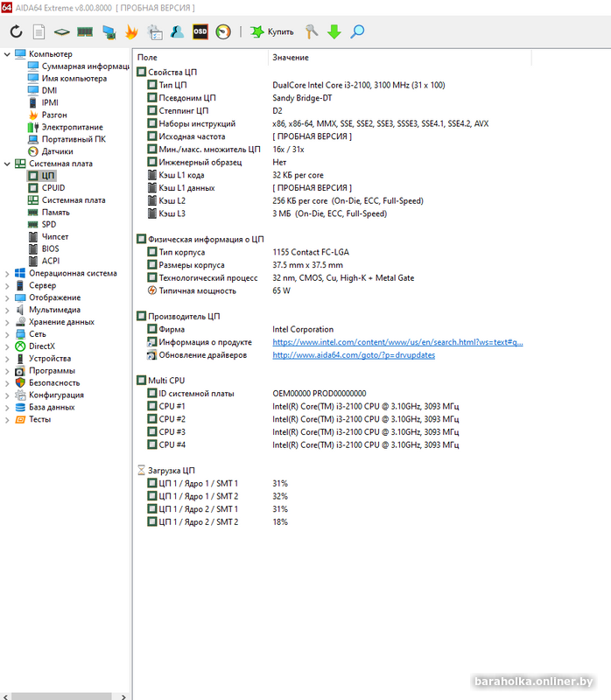Click the network computer toolbar icon
Viewport: 611px width, 700px height.
point(109,31)
